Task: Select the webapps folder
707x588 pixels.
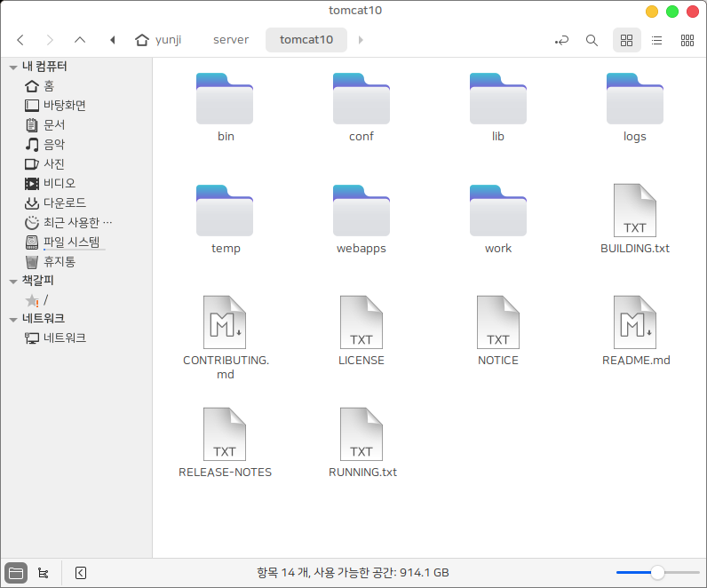Action: (x=361, y=218)
